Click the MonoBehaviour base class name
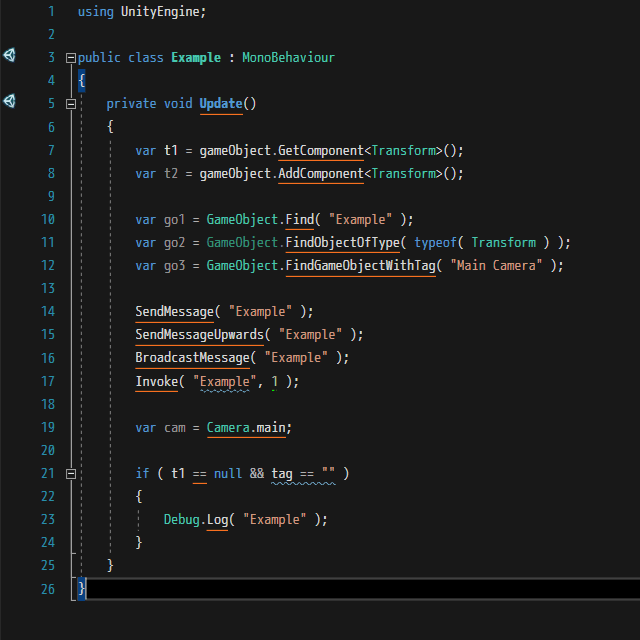Viewport: 640px width, 640px height. tap(289, 58)
